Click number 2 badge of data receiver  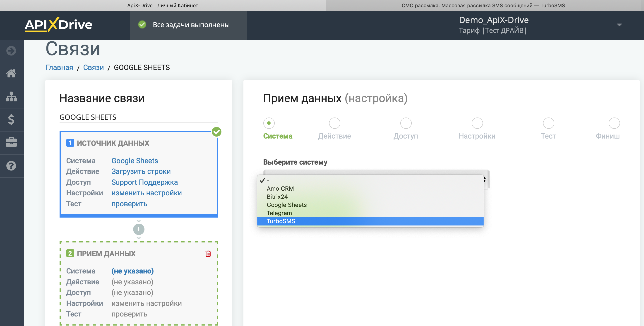[x=70, y=254]
